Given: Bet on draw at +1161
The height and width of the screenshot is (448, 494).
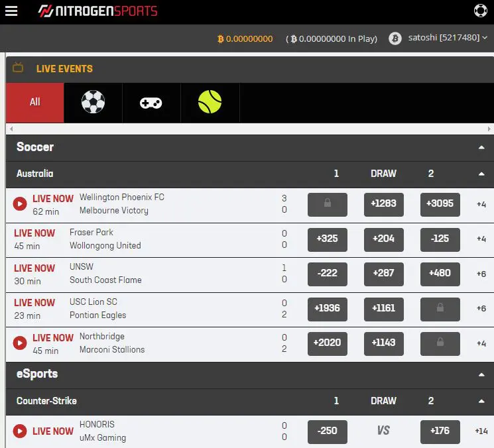Looking at the screenshot, I should 384,309.
